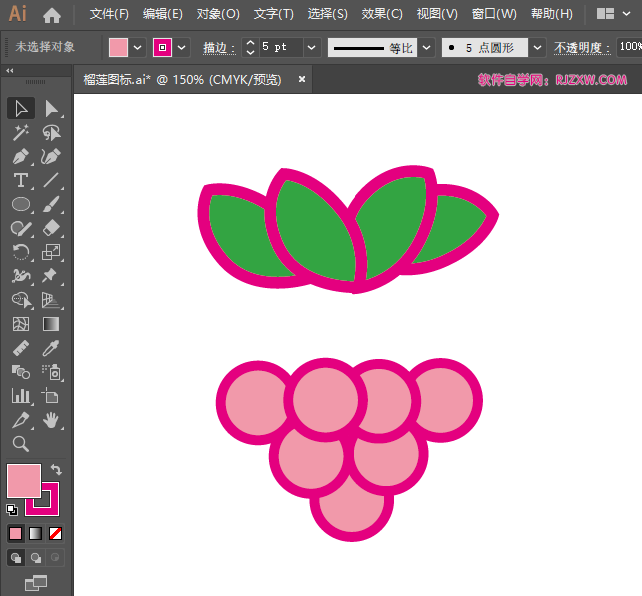Click the pink fill swatch in toolbox
The width and height of the screenshot is (642, 596).
22,480
